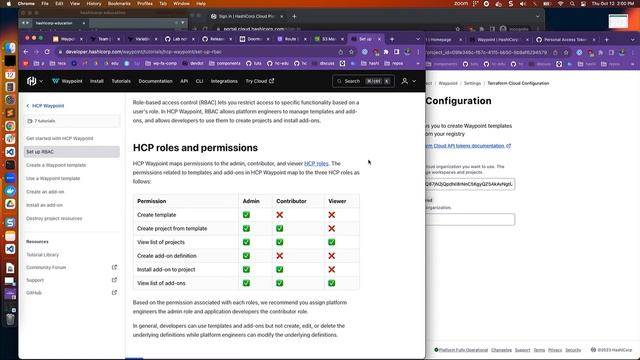
Task: Click the empty organization field in right window
Action: click(470, 219)
